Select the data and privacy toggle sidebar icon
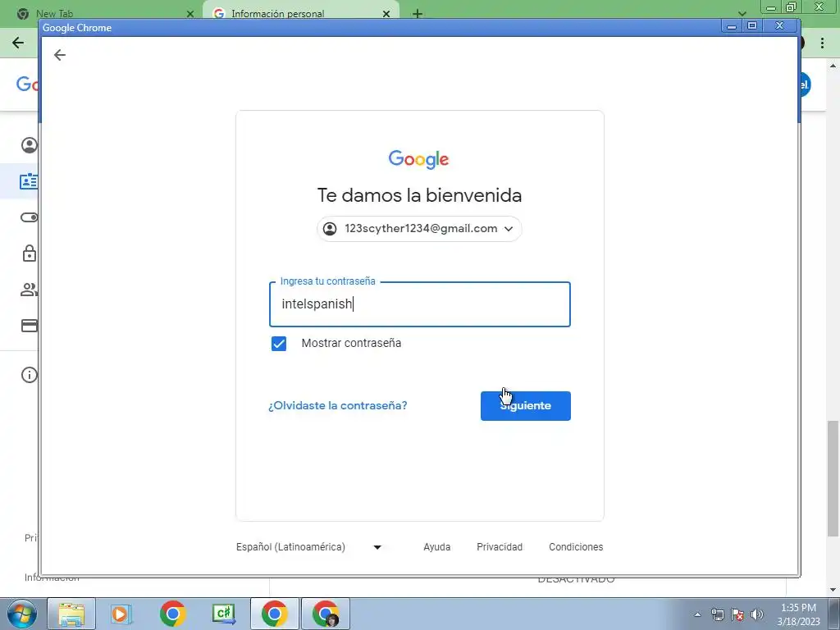This screenshot has width=840, height=630. (29, 217)
